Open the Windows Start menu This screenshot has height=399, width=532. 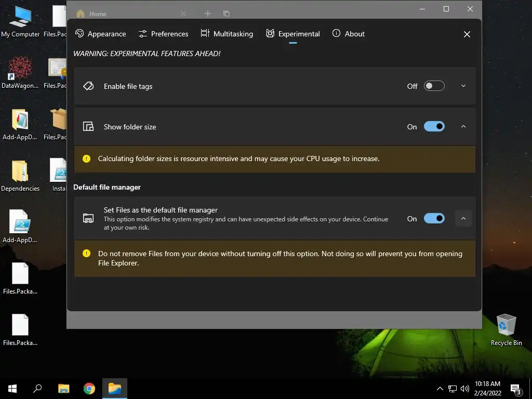coord(12,389)
